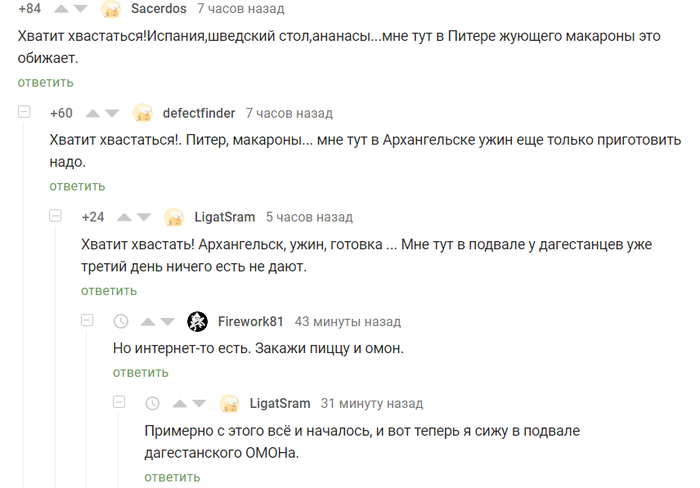Collapse Firework81's comment branch
Screen dimensions: 700x488
(87, 320)
